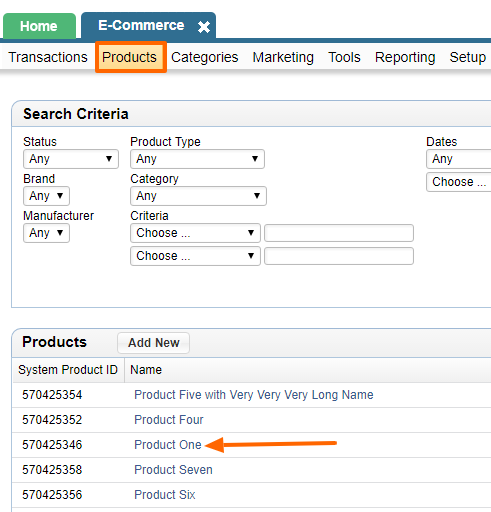Focus the second Criteria text field
The image size is (491, 512).
click(339, 256)
